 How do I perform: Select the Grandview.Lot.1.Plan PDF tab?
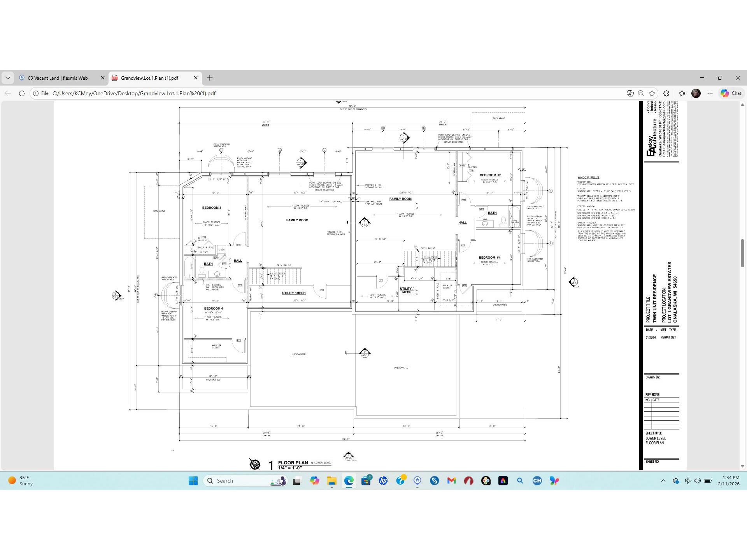(149, 78)
